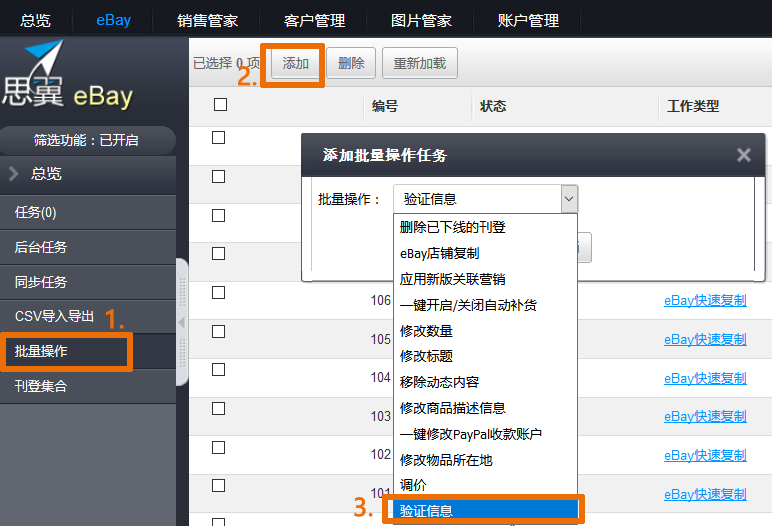
Task: Select 应用新版关联营销 option
Action: 485,279
